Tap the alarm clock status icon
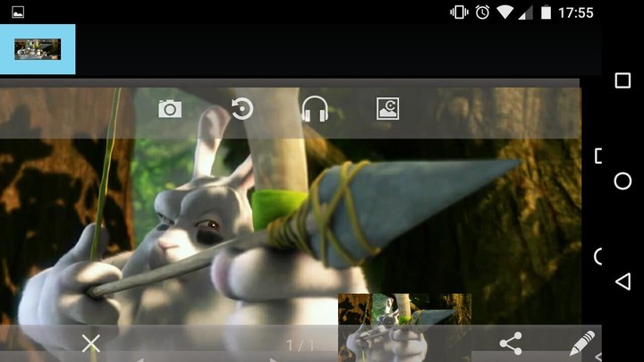Image resolution: width=644 pixels, height=362 pixels. (x=483, y=13)
